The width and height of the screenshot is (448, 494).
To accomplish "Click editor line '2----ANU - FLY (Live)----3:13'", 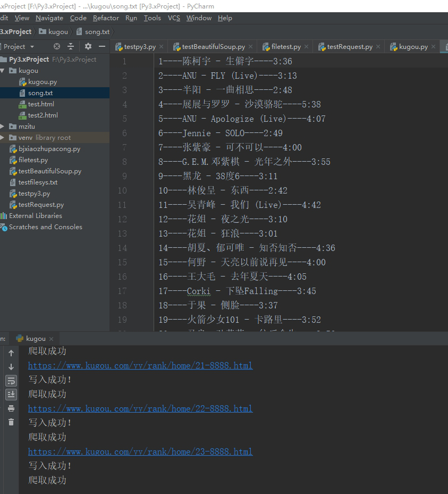I will point(227,76).
